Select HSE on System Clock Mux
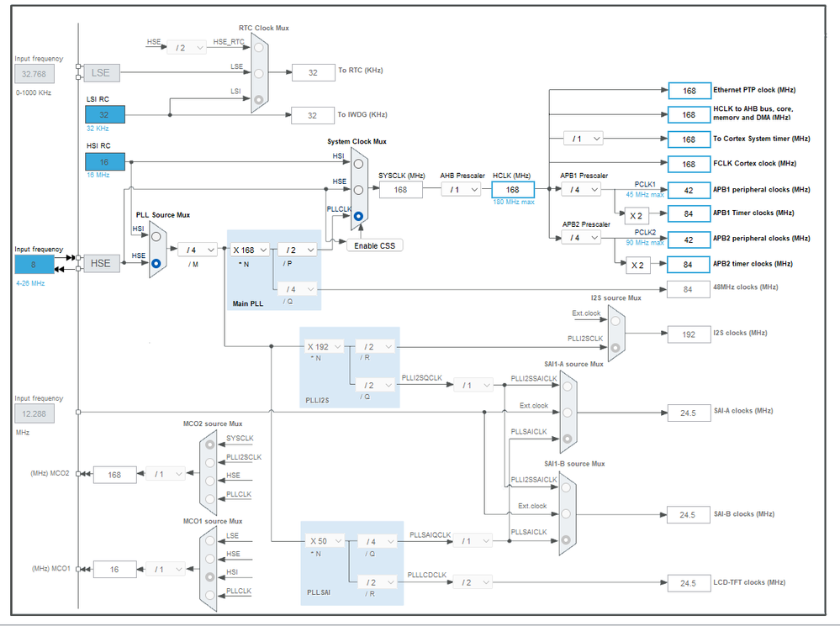 click(x=358, y=190)
